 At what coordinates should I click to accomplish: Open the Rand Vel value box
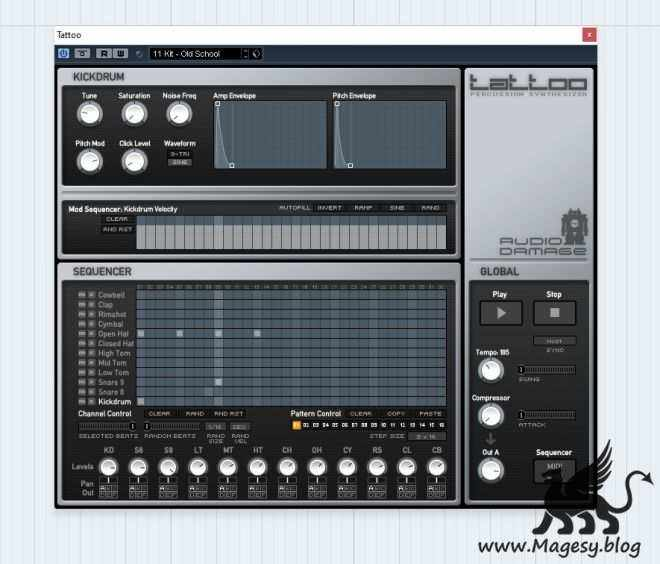point(240,427)
